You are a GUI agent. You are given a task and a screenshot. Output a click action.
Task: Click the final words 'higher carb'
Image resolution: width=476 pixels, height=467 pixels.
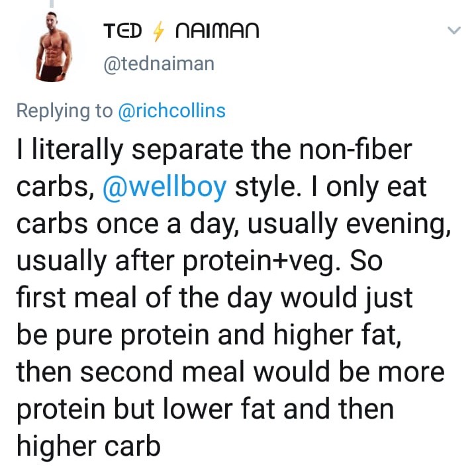88,445
